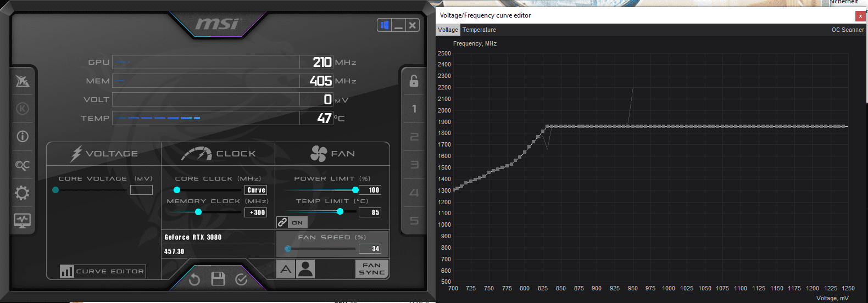Click the Fan Sync button
This screenshot has width=868, height=303.
pos(372,269)
